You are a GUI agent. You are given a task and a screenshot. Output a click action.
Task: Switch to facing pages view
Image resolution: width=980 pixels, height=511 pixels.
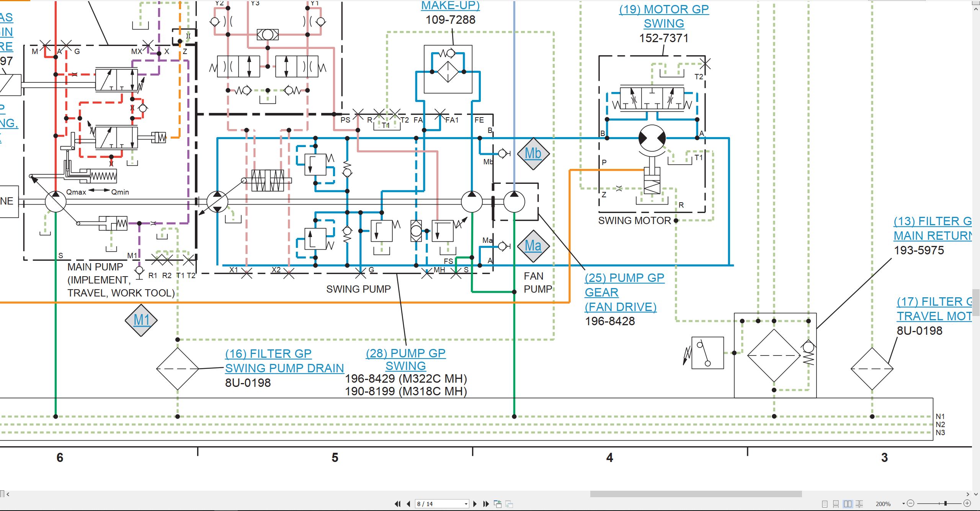(x=848, y=504)
